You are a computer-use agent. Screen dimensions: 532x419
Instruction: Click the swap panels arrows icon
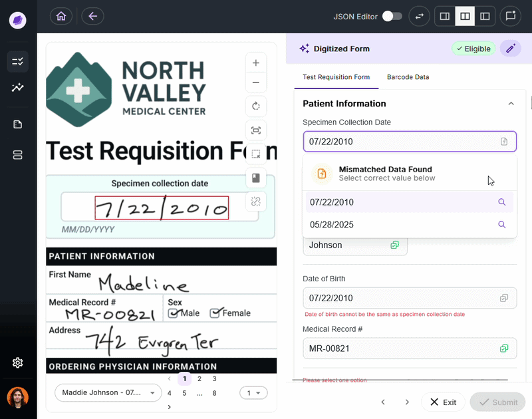(419, 16)
